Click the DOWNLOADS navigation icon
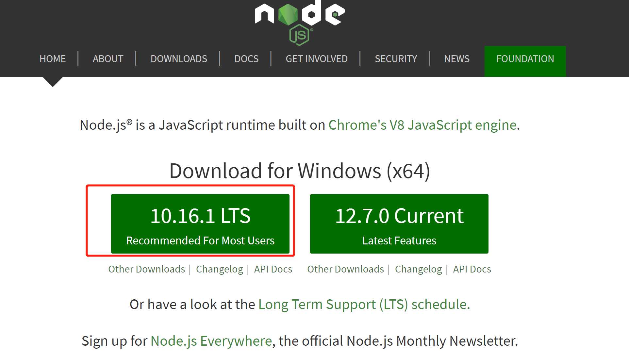Image resolution: width=629 pixels, height=364 pixels. [x=178, y=58]
